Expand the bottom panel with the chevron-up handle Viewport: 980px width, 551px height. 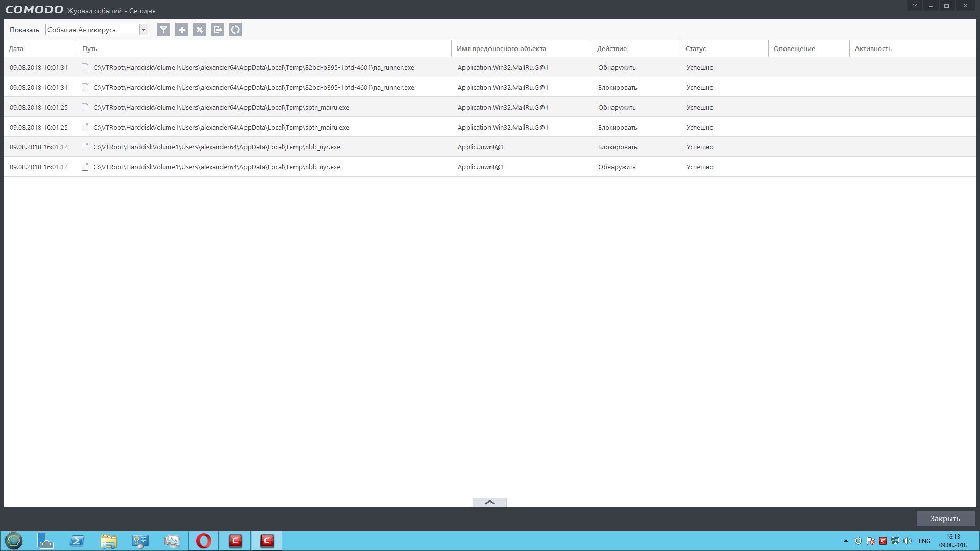(489, 503)
